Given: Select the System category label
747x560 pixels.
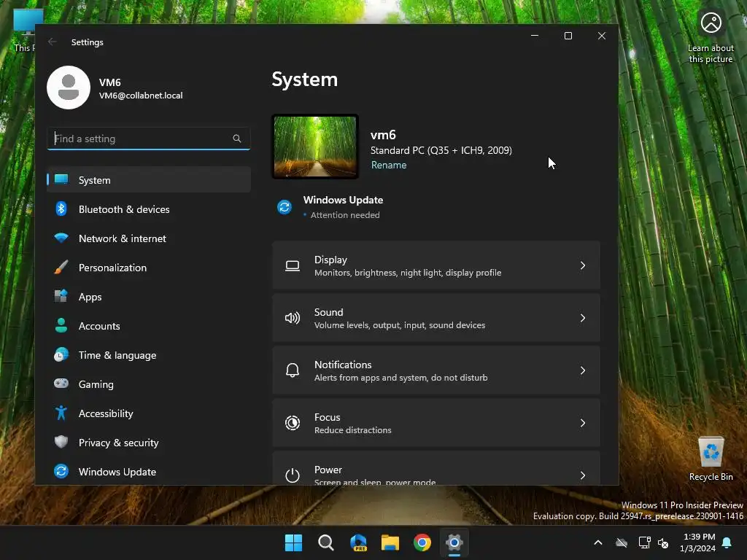Looking at the screenshot, I should pos(94,180).
